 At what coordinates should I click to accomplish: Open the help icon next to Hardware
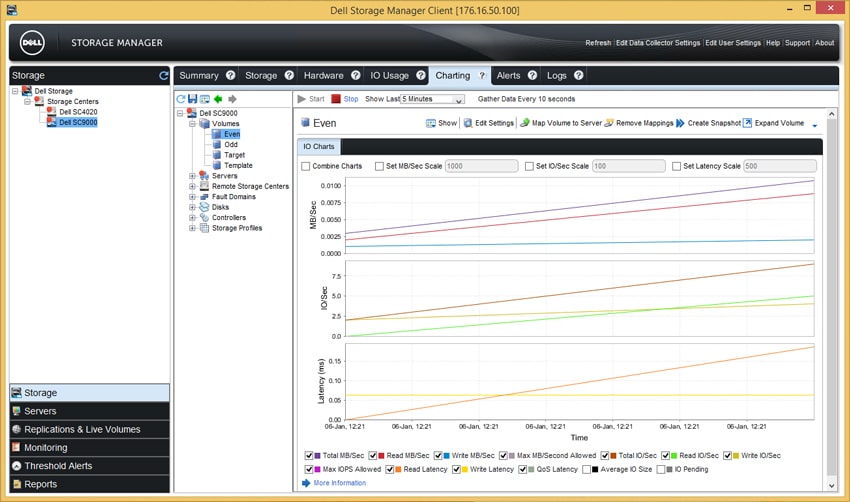pyautogui.click(x=356, y=75)
